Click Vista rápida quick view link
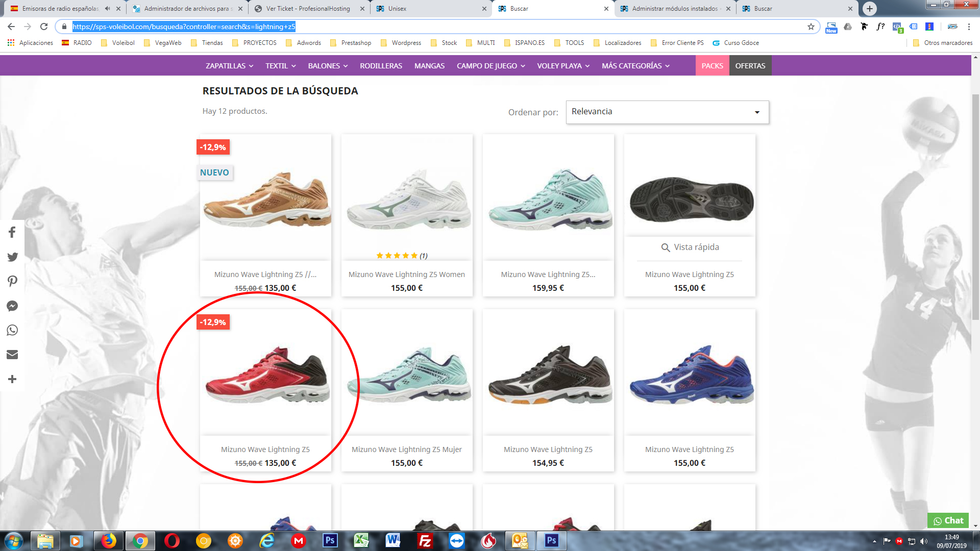Image resolution: width=980 pixels, height=551 pixels. pyautogui.click(x=690, y=247)
